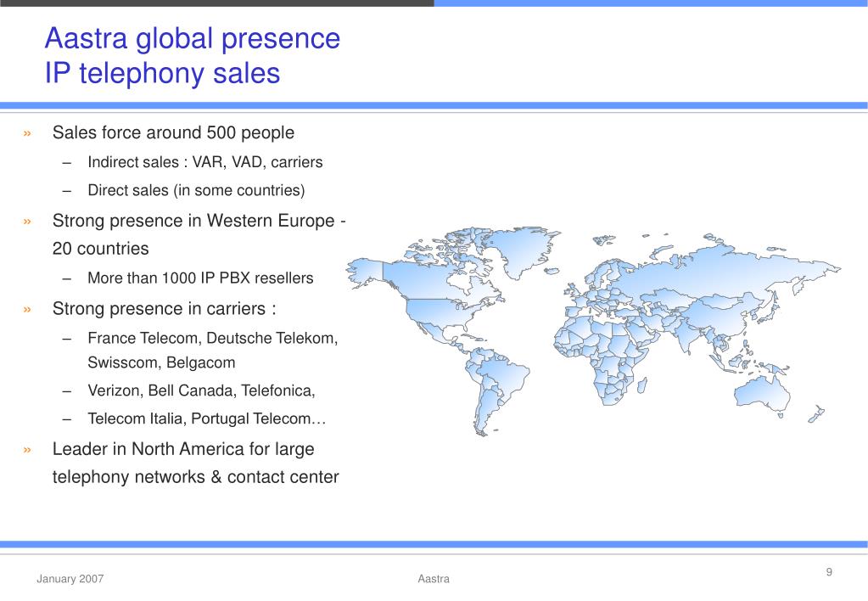Click the '20 countries' line

tap(101, 249)
